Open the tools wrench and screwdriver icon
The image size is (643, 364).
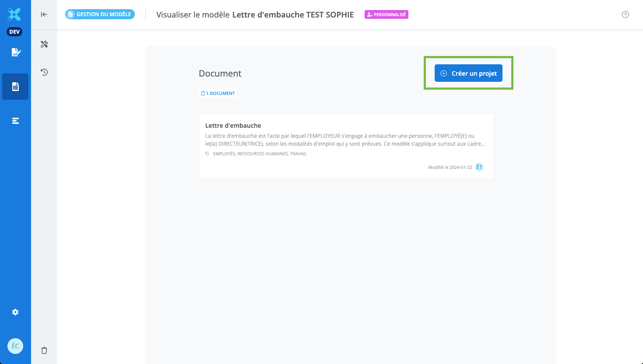(44, 44)
